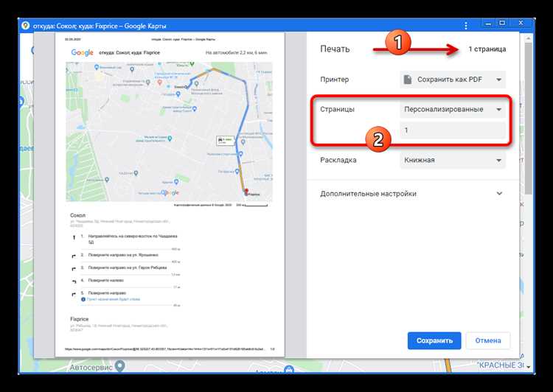
Task: Click the PDF document icon beside printer name
Action: (x=406, y=80)
